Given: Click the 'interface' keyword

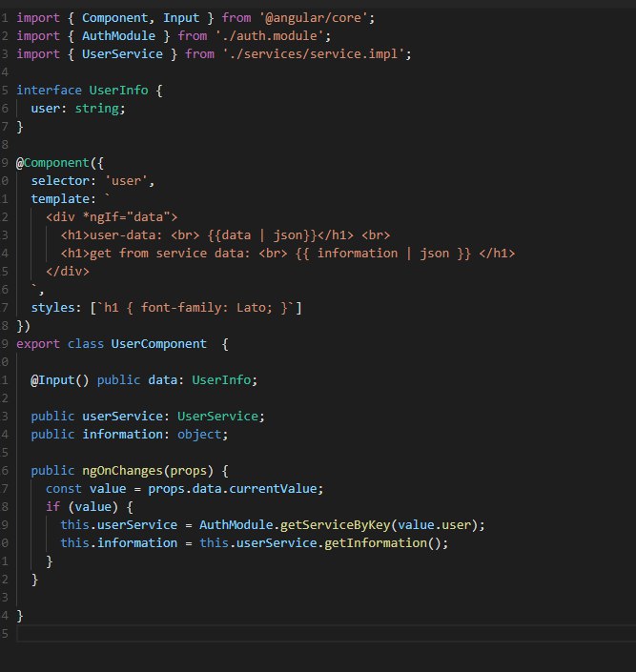Looking at the screenshot, I should [49, 90].
